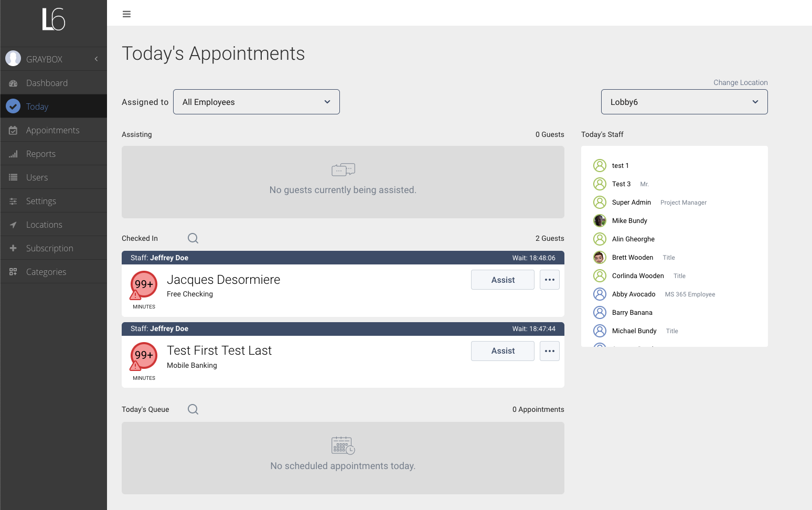Click the Change Location link

(x=740, y=82)
